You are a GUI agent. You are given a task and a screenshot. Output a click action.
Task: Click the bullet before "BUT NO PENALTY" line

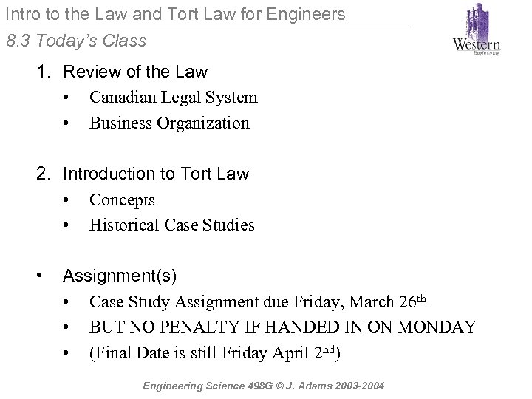(66, 327)
